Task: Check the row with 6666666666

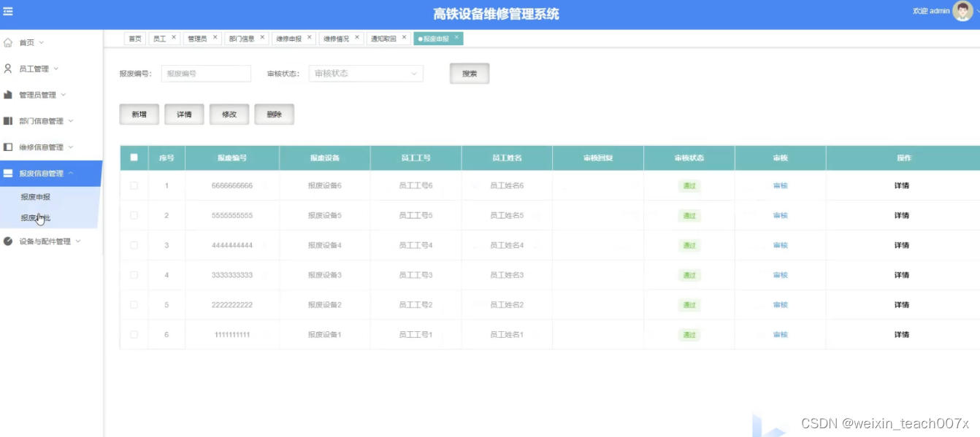Action: 134,185
